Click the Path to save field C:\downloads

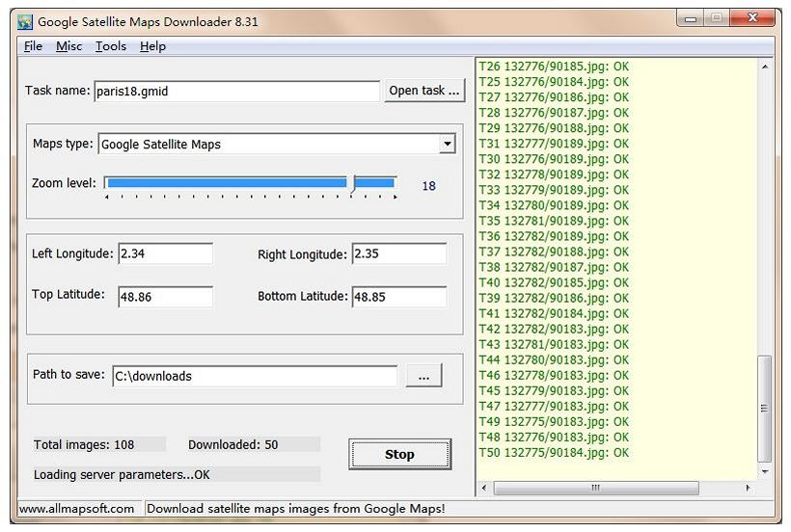pyautogui.click(x=255, y=376)
